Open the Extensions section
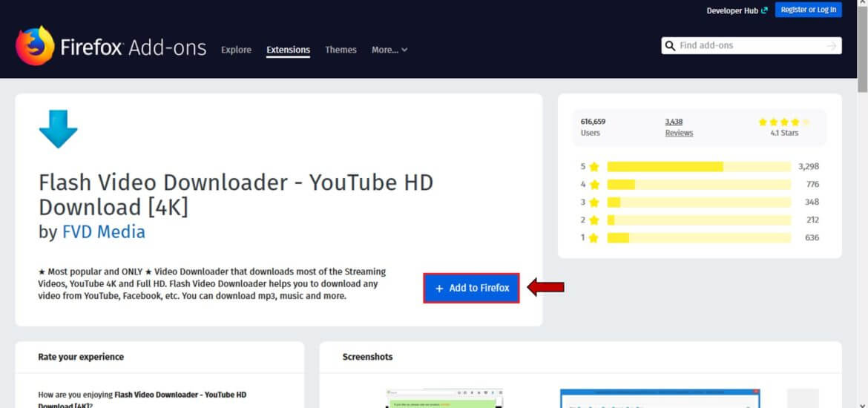 288,50
